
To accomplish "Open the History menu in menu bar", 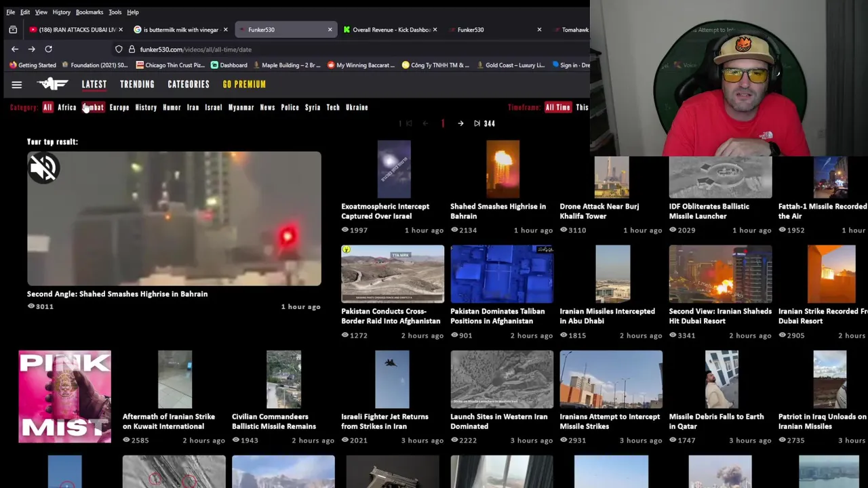I will pyautogui.click(x=61, y=12).
